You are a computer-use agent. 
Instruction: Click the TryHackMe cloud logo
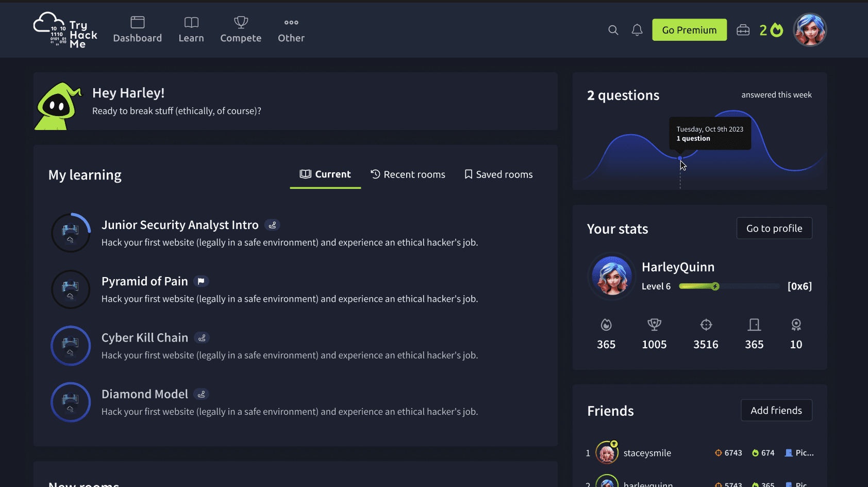coord(65,30)
